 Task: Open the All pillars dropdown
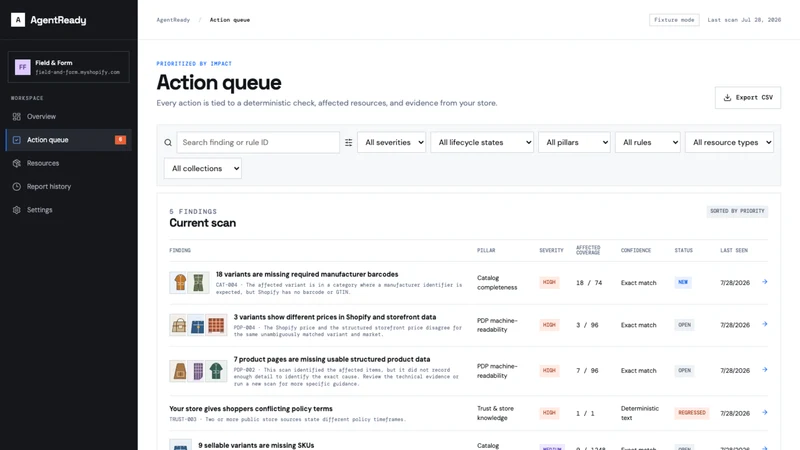[574, 142]
